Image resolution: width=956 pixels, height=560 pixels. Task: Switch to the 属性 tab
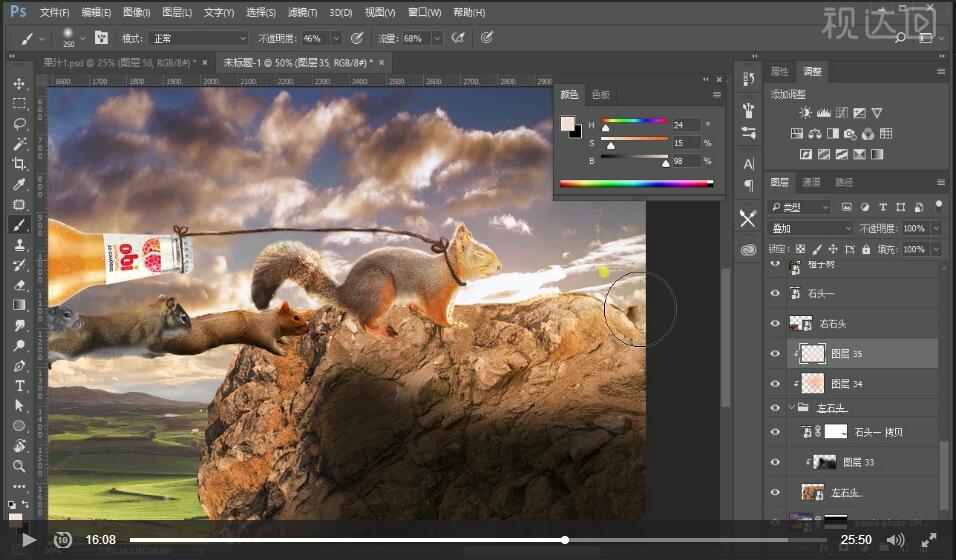coord(780,71)
